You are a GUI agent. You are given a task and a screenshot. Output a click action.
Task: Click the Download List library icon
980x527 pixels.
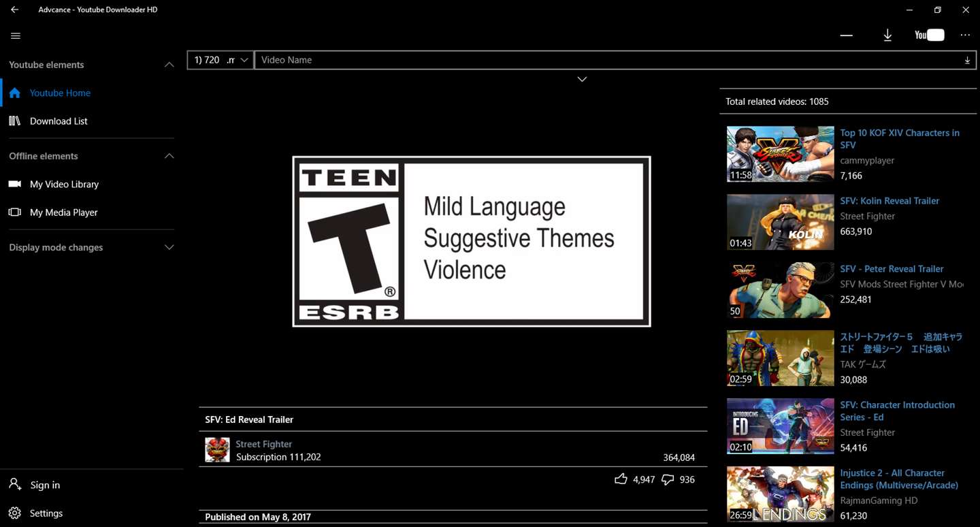point(15,121)
